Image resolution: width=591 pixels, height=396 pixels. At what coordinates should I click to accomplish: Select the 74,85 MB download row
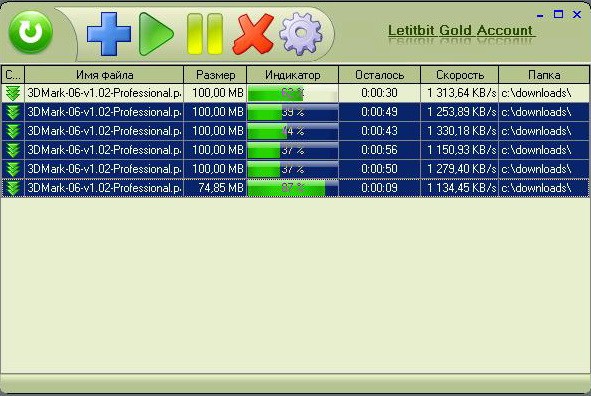[295, 188]
